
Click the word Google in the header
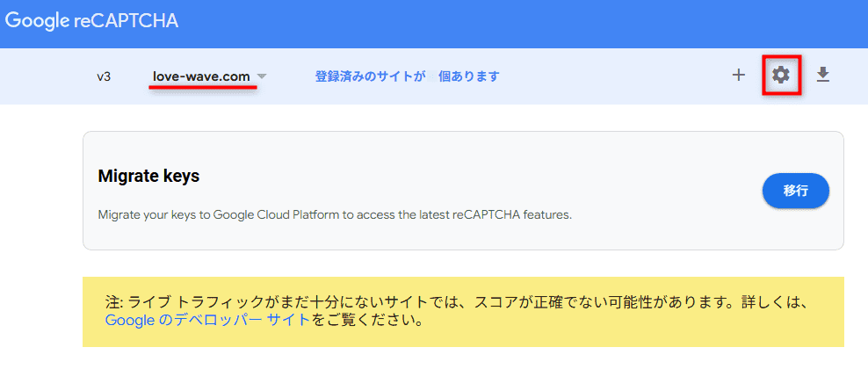pyautogui.click(x=37, y=21)
